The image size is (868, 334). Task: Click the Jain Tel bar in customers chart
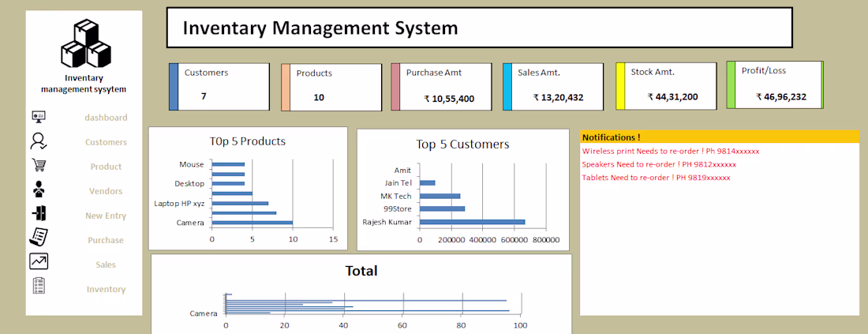coord(428,182)
